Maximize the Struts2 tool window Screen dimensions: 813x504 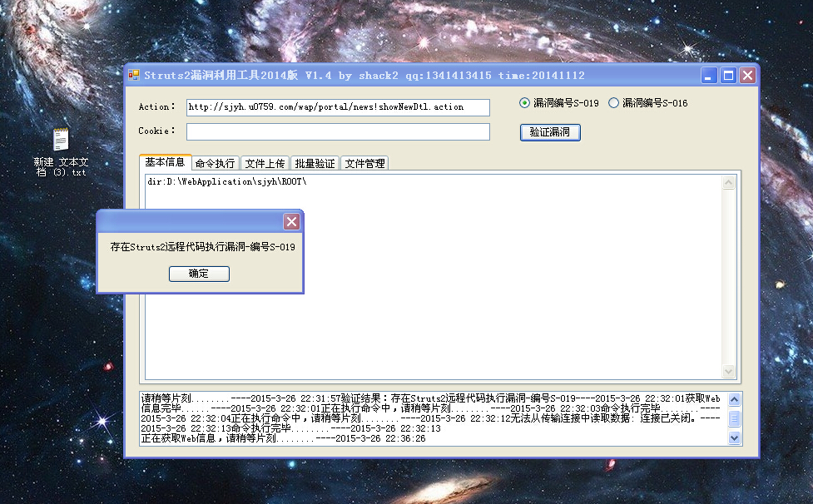pyautogui.click(x=728, y=76)
